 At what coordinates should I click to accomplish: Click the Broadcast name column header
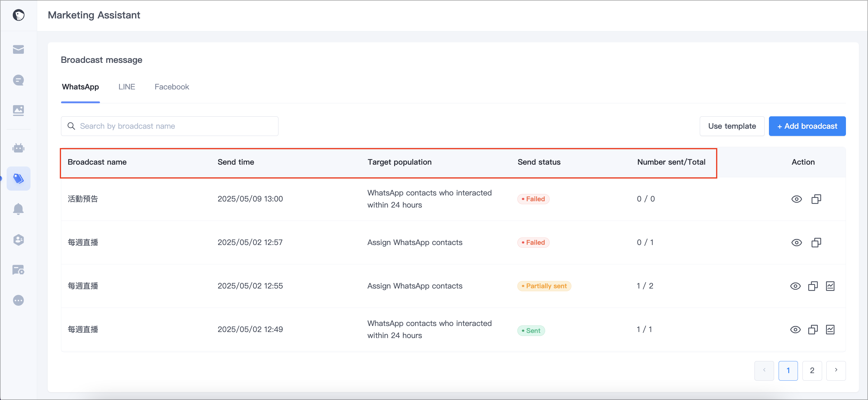tap(97, 162)
